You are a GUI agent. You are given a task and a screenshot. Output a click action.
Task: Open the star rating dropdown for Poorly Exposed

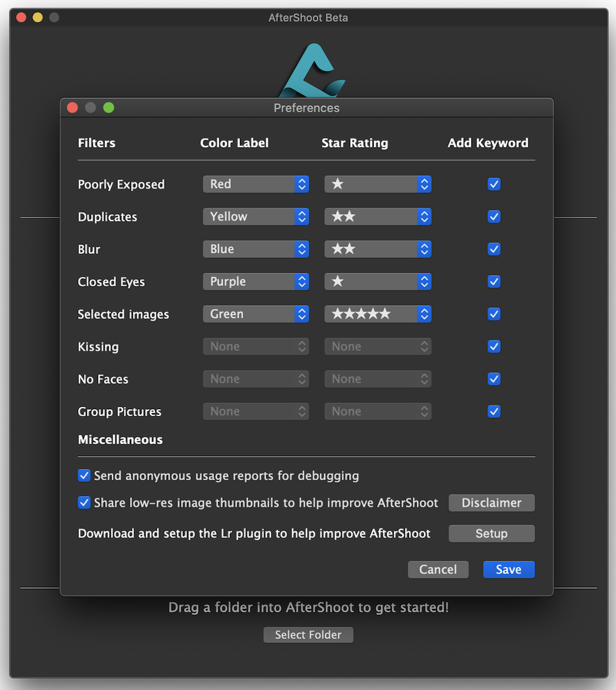pos(377,184)
